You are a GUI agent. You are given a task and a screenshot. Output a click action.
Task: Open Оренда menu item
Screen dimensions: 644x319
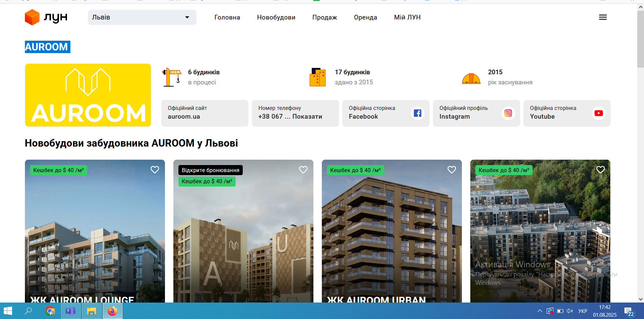click(365, 17)
